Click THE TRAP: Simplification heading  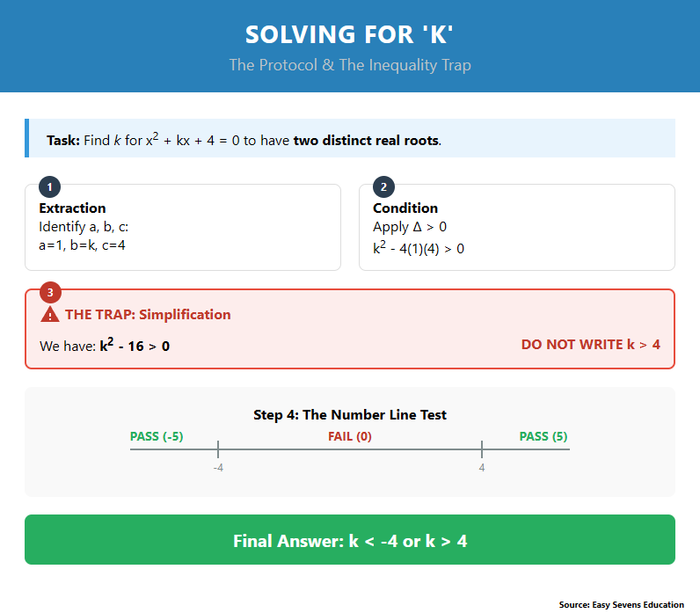click(148, 315)
